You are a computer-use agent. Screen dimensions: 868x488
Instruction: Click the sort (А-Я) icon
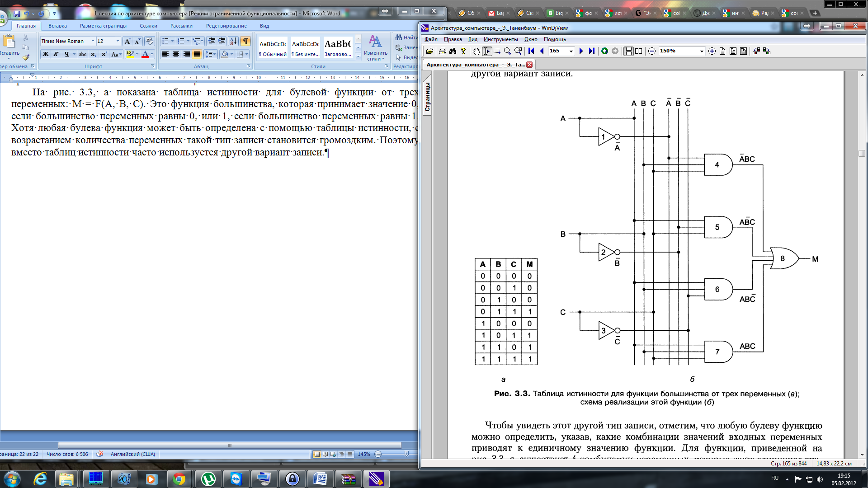click(233, 41)
